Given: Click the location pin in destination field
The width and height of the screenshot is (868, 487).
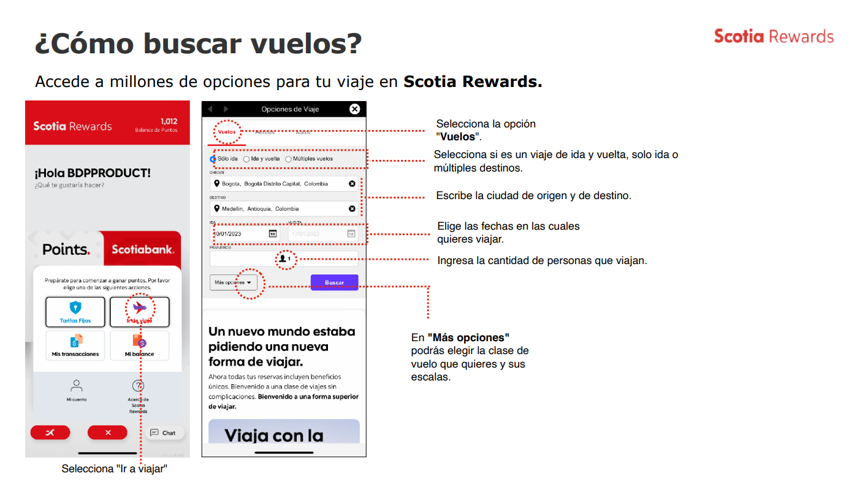Looking at the screenshot, I should pos(216,208).
